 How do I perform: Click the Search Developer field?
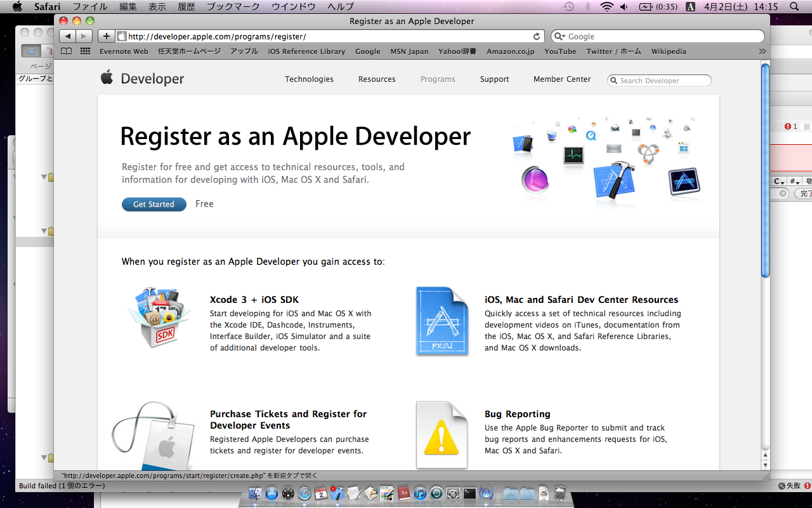pos(659,81)
